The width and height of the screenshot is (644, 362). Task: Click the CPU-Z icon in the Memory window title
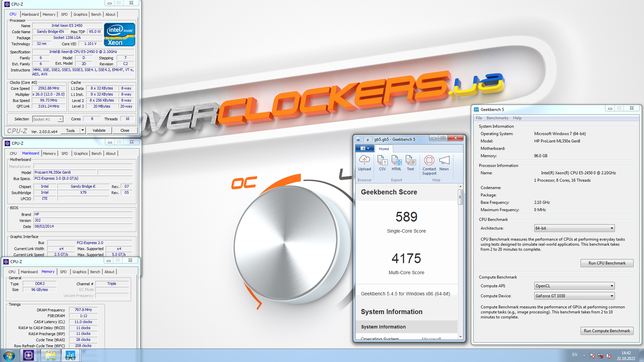[x=6, y=261]
